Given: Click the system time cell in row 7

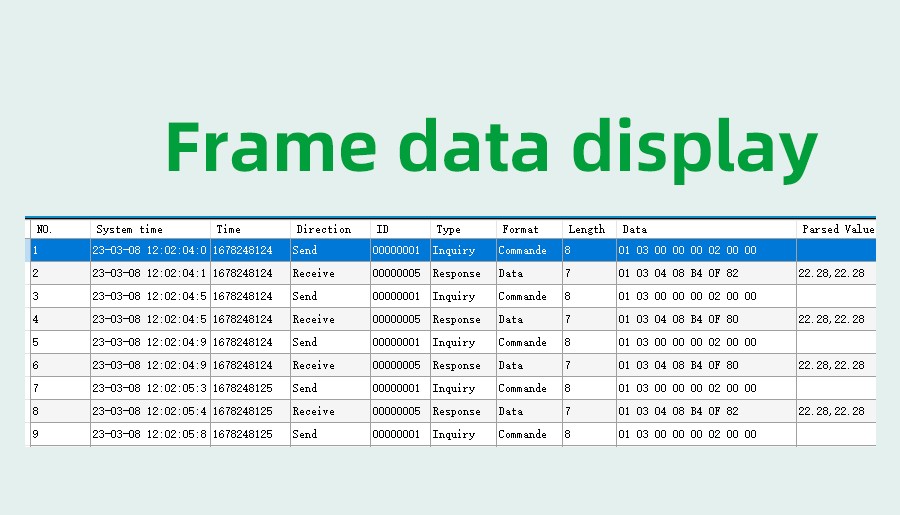Looking at the screenshot, I should pyautogui.click(x=150, y=388).
